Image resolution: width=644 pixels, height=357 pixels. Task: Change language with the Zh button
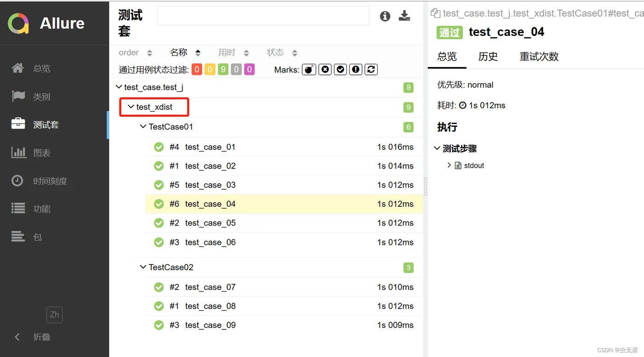point(54,315)
